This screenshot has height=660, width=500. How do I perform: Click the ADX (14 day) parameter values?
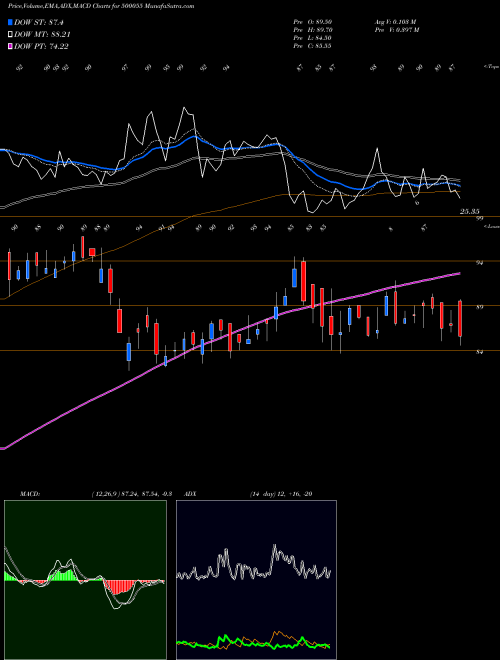[x=281, y=494]
